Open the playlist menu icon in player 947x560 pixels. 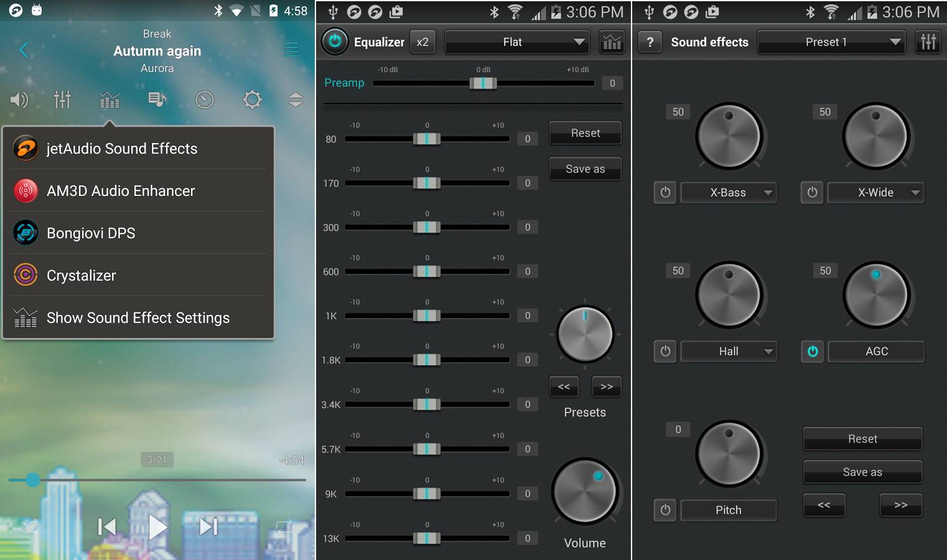pos(291,50)
